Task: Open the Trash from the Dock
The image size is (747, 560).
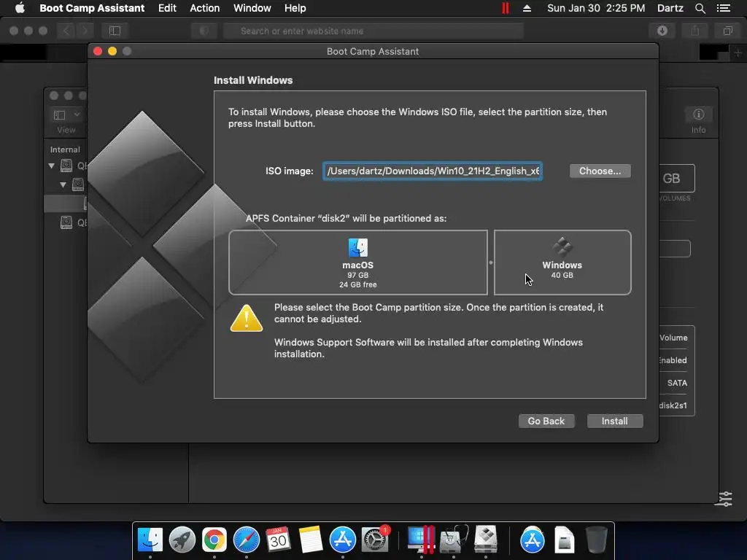Action: [x=596, y=540]
